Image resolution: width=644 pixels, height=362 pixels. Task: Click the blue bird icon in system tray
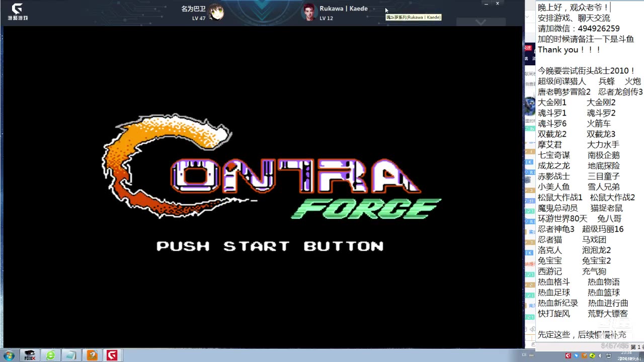[x=576, y=355]
